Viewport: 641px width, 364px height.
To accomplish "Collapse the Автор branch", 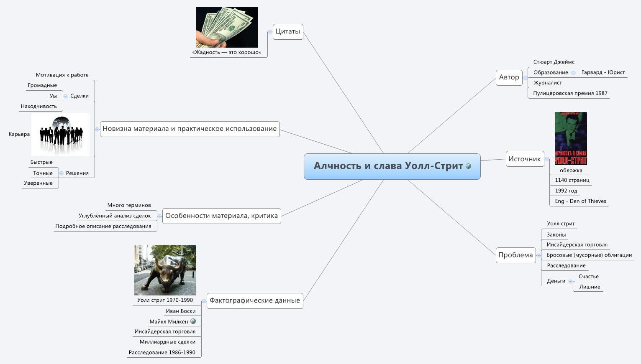I will pos(525,78).
